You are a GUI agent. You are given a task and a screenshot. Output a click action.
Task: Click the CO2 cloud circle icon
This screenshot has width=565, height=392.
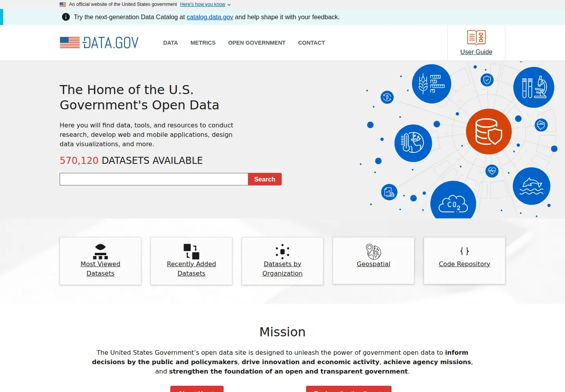453,200
